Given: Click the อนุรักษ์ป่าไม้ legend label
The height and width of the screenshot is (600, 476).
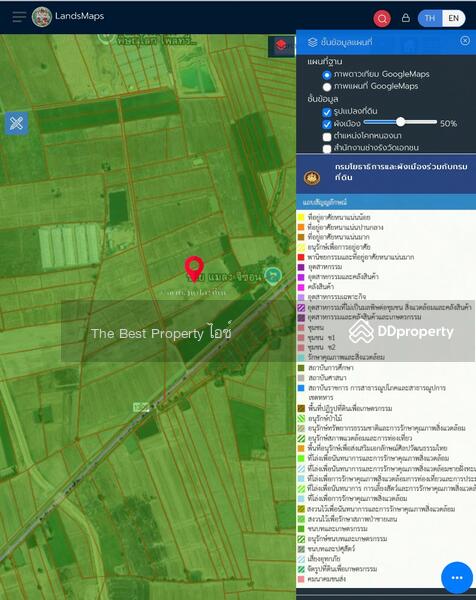Looking at the screenshot, I should 325,418.
